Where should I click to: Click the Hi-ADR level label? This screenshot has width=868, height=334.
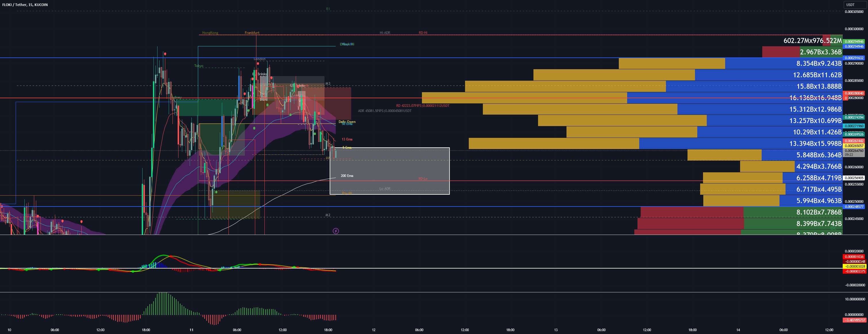click(385, 33)
